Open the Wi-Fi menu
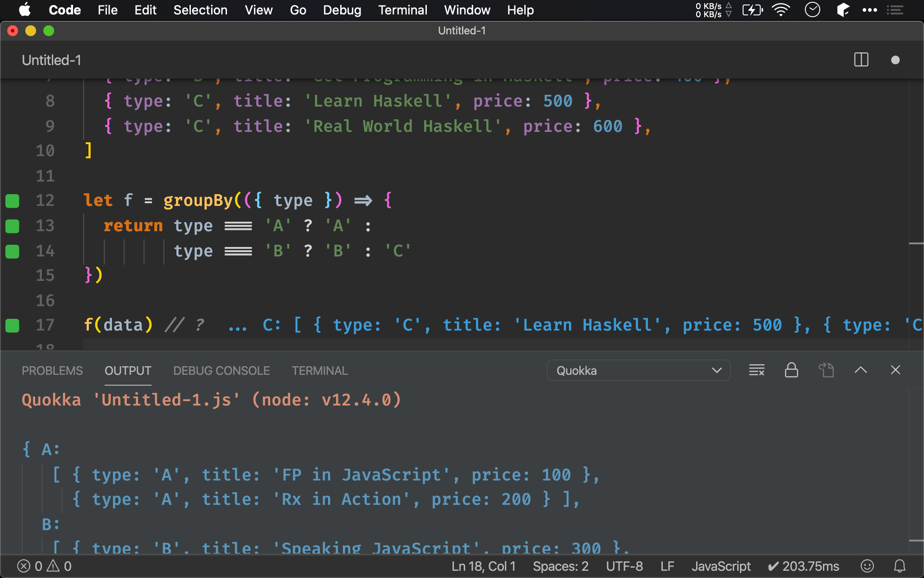The height and width of the screenshot is (578, 924). [x=781, y=10]
